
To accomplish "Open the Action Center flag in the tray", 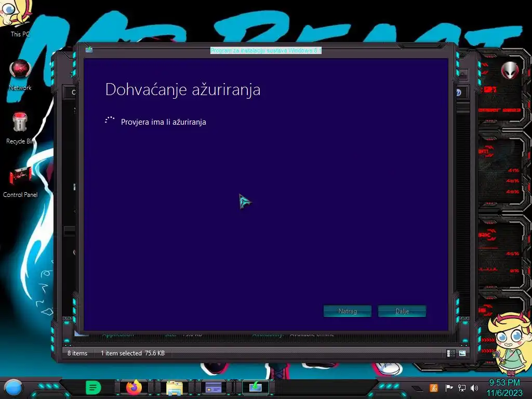I will coord(449,388).
